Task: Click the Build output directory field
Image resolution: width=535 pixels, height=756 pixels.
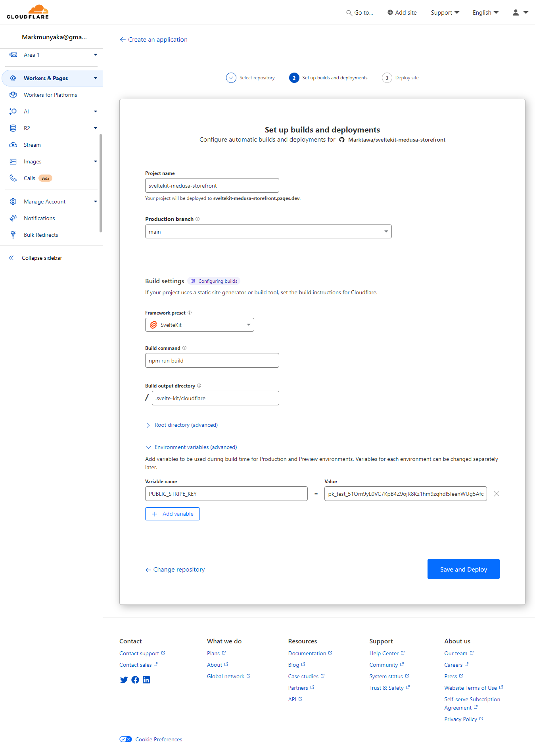Action: tap(215, 398)
